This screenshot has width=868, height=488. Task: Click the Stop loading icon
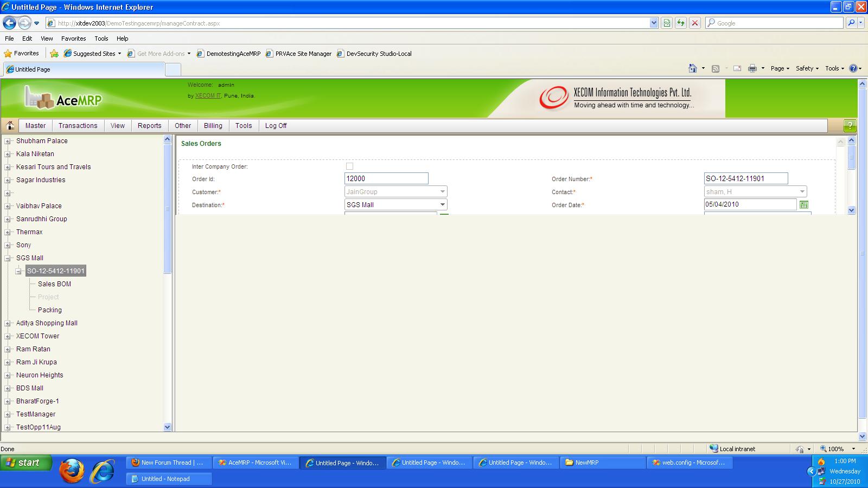point(694,23)
